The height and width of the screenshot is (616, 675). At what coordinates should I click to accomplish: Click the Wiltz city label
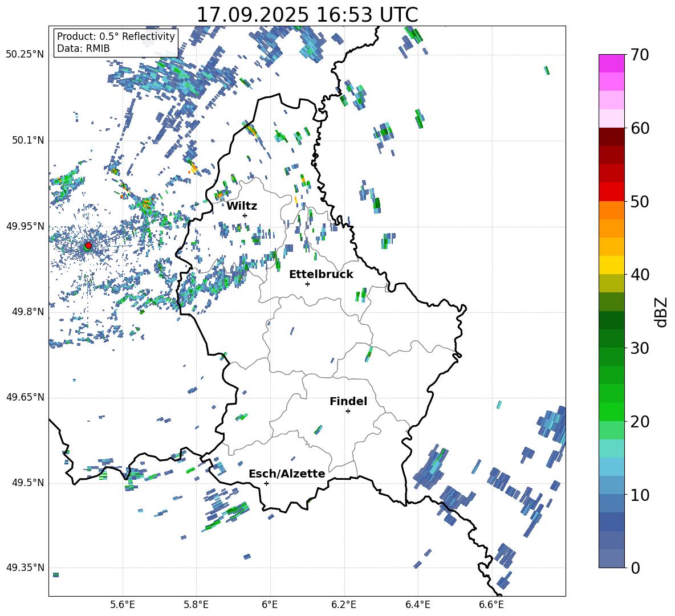242,206
